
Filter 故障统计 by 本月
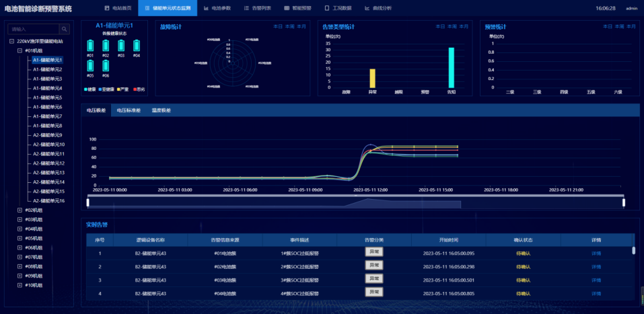click(x=301, y=26)
